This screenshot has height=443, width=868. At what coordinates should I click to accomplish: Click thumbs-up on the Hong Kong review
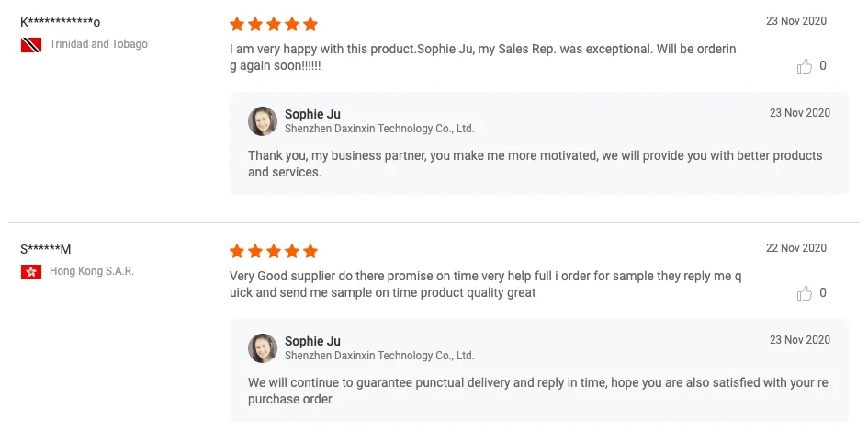tap(805, 293)
